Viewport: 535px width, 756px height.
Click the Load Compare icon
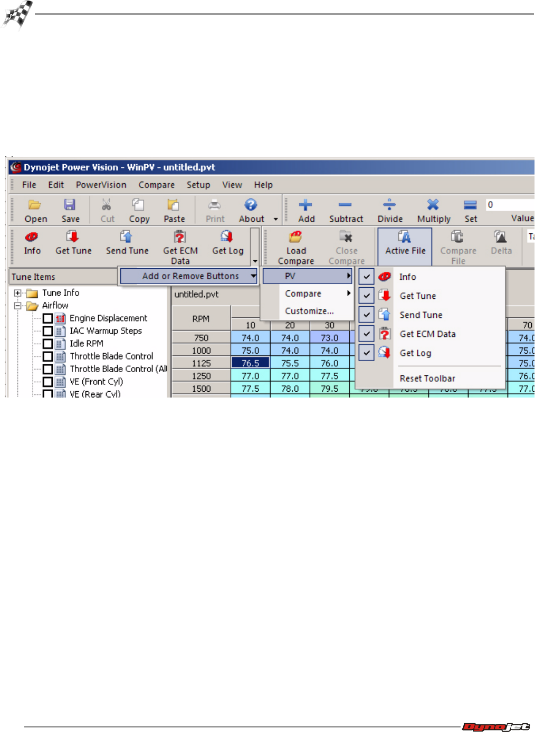pyautogui.click(x=295, y=237)
